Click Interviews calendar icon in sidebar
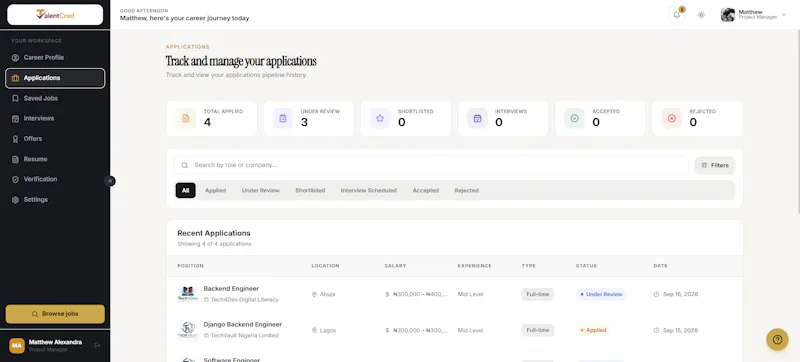The height and width of the screenshot is (362, 800). point(15,118)
